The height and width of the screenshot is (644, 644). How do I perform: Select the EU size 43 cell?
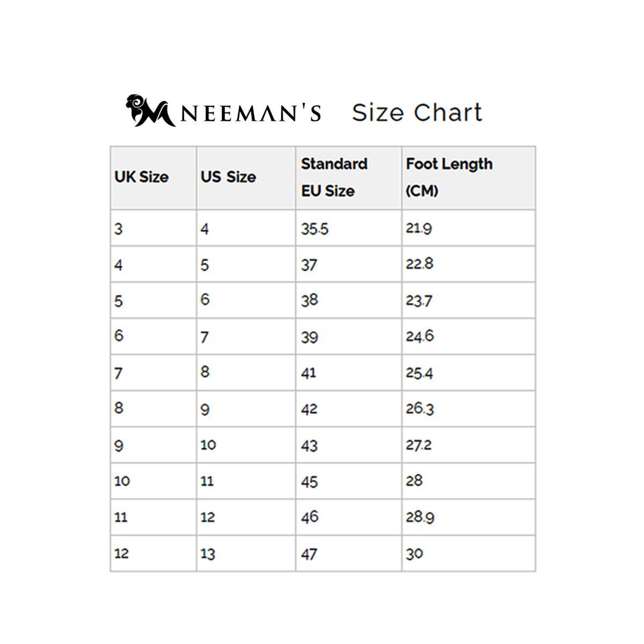pyautogui.click(x=309, y=445)
